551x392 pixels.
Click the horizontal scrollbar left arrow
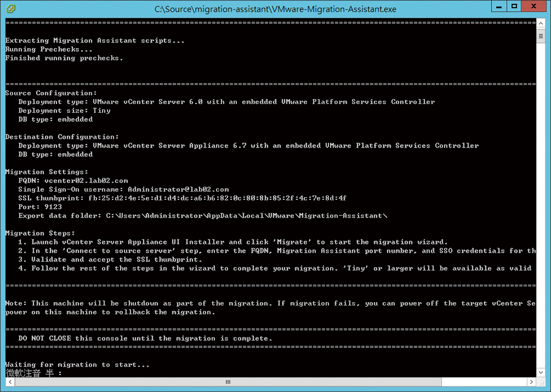click(x=10, y=382)
